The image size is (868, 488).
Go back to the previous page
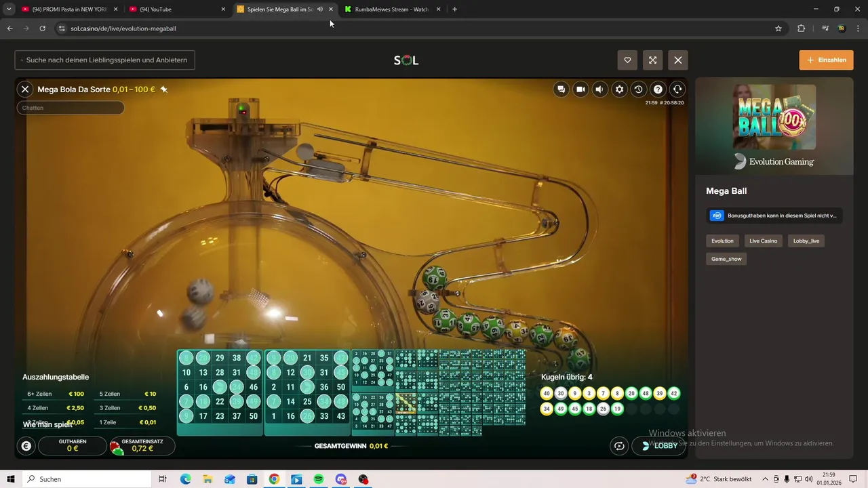(x=9, y=28)
